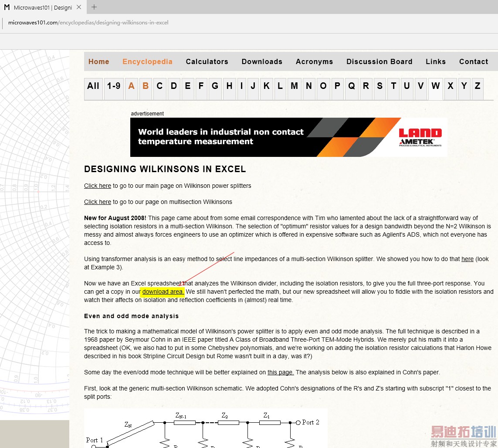Click the 'Even and odd mode analysis' subheading
This screenshot has width=498, height=448.
[132, 316]
